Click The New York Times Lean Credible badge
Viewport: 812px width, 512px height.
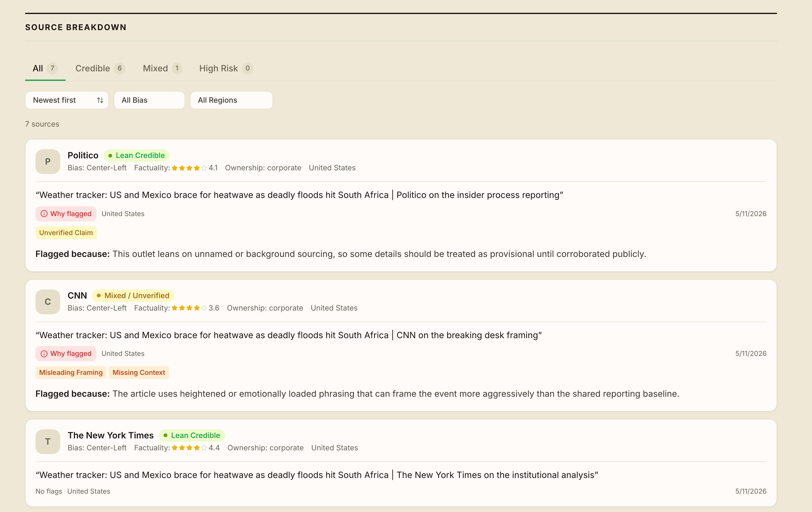click(x=192, y=435)
